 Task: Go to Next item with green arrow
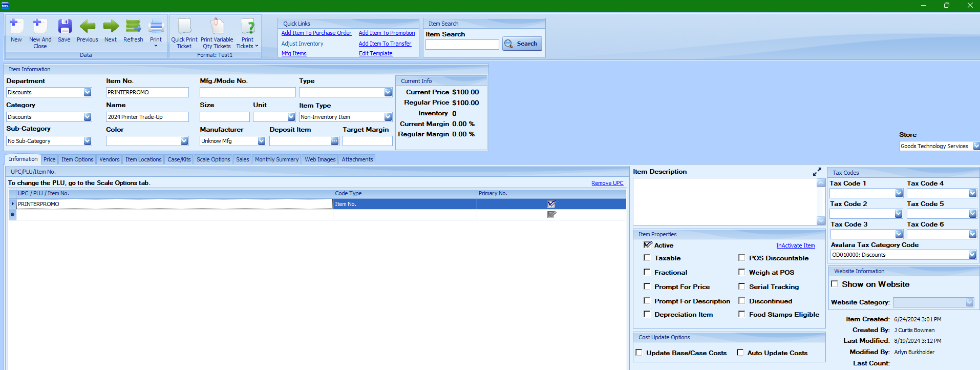[111, 27]
